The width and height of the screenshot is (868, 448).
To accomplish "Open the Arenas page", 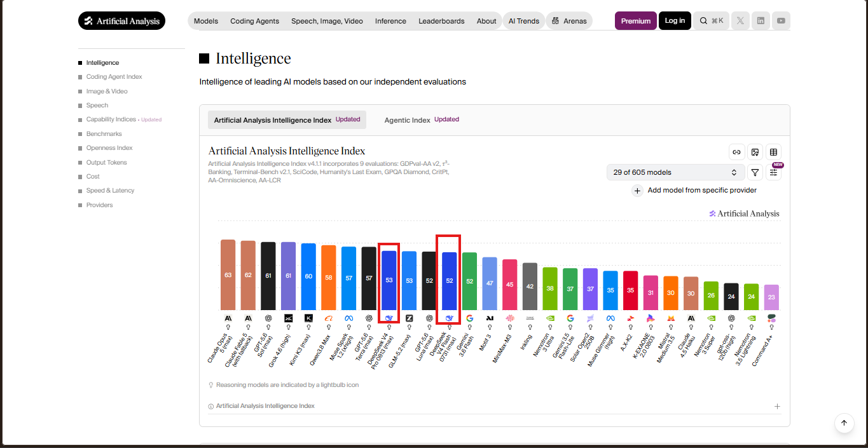I will [x=569, y=21].
